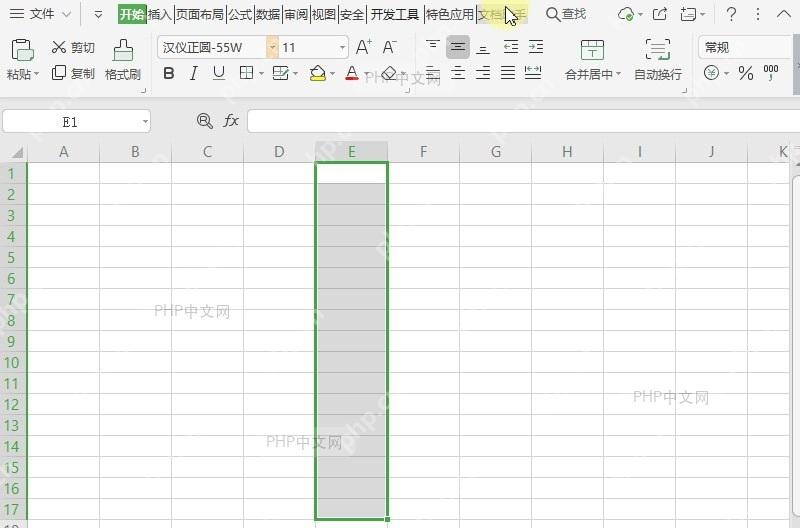Click the select-all corner triangle
800x528 pixels.
click(x=18, y=152)
